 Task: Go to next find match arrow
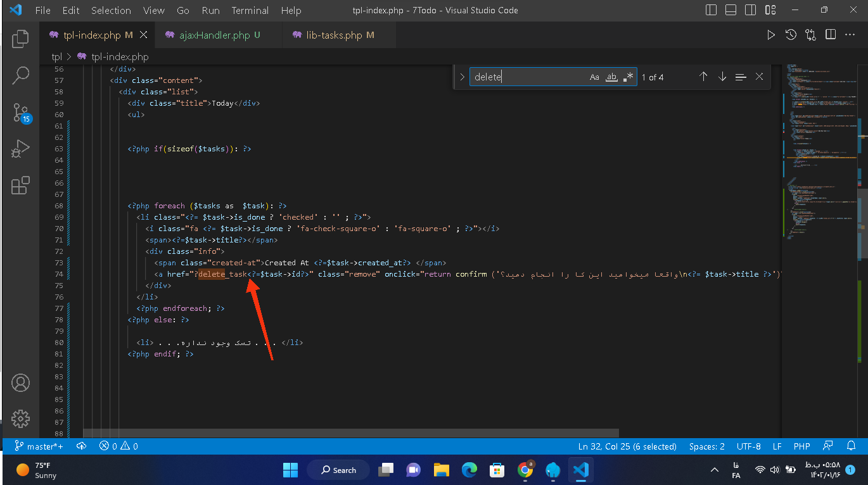(x=722, y=77)
